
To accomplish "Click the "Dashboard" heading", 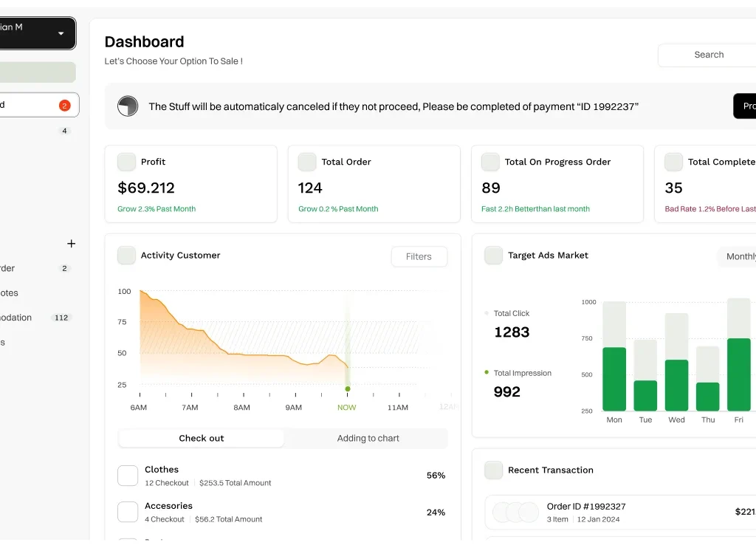I will point(144,42).
